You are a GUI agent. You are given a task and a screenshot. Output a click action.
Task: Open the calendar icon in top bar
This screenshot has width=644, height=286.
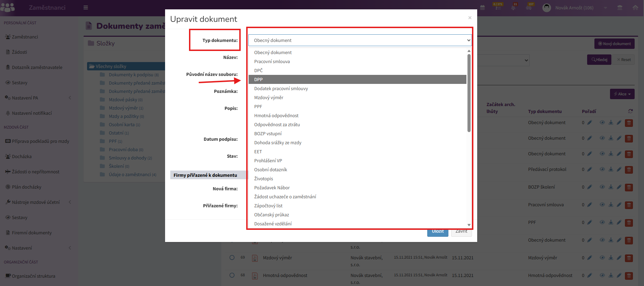pyautogui.click(x=482, y=8)
